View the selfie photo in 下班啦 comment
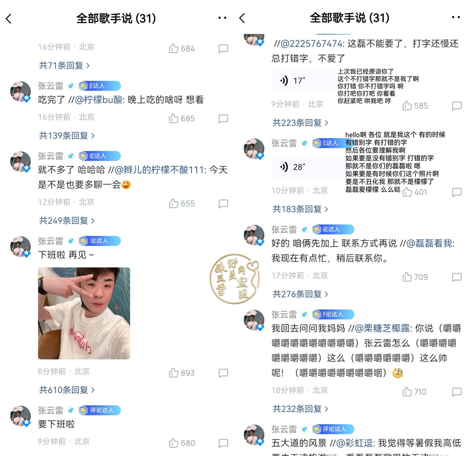 coord(84,313)
